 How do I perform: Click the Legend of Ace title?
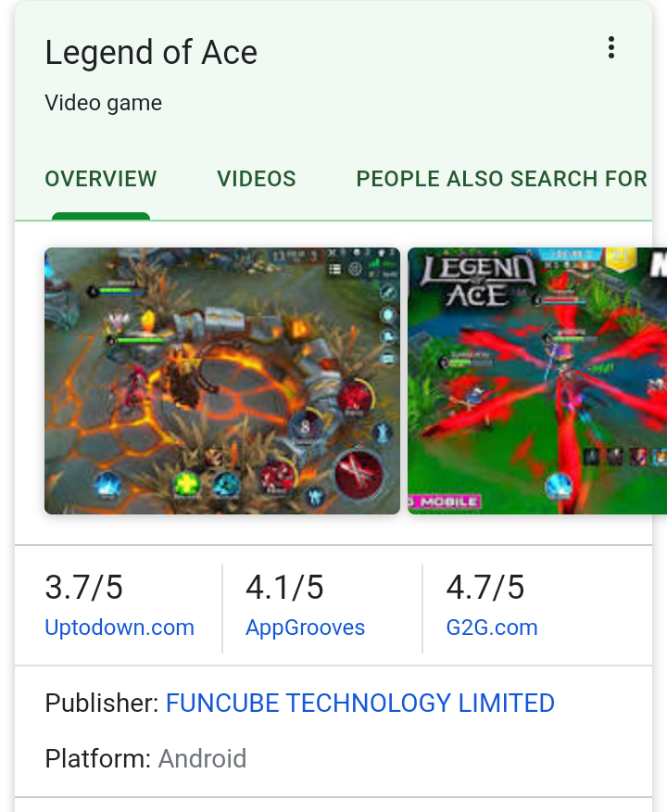click(x=151, y=53)
